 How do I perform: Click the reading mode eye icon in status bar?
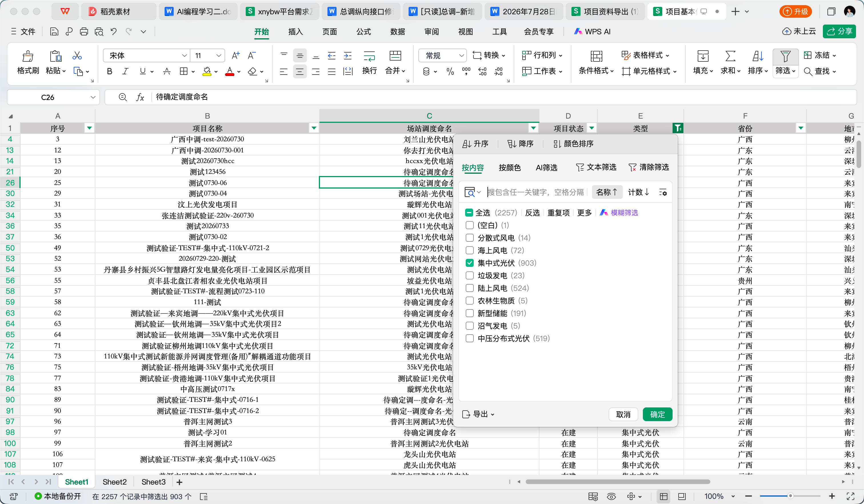pyautogui.click(x=611, y=497)
